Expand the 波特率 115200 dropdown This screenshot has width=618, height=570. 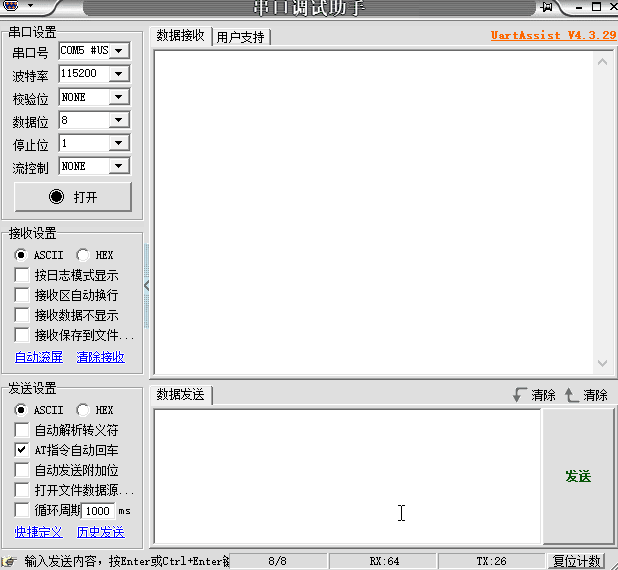pos(119,74)
